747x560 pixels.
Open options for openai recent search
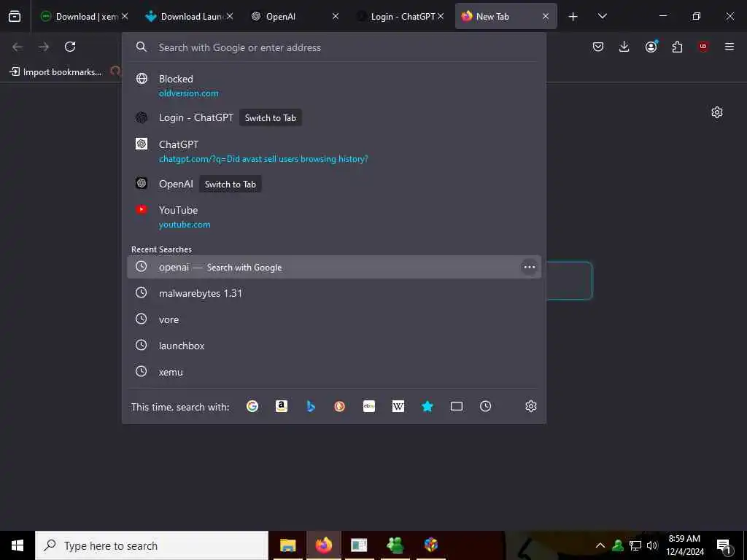[530, 267]
